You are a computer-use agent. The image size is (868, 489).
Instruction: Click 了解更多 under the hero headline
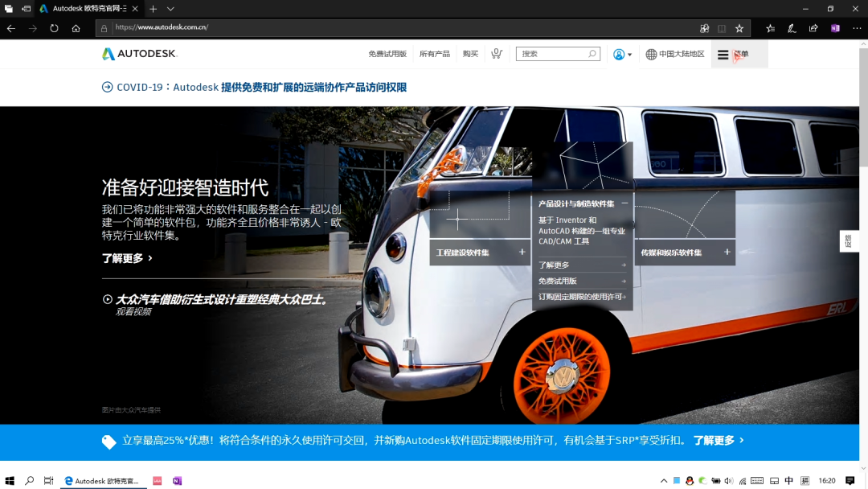pyautogui.click(x=127, y=258)
